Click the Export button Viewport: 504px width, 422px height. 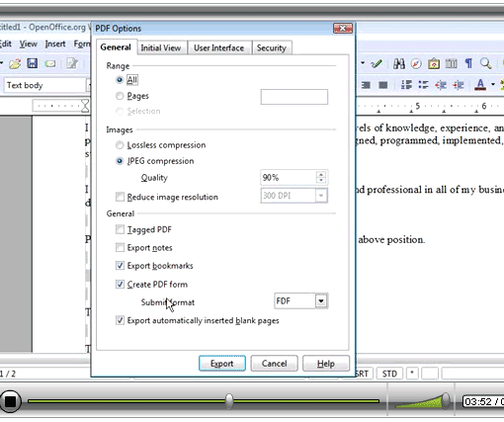[x=222, y=364]
